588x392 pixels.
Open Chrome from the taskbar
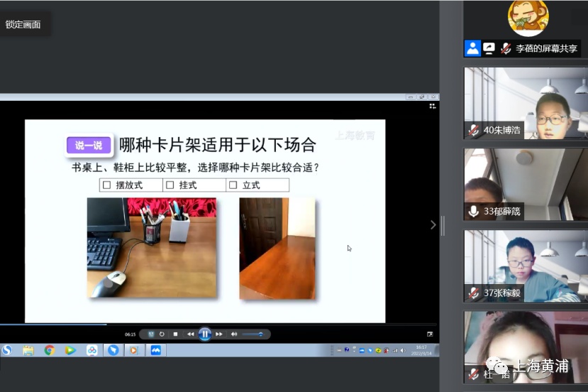tap(49, 350)
